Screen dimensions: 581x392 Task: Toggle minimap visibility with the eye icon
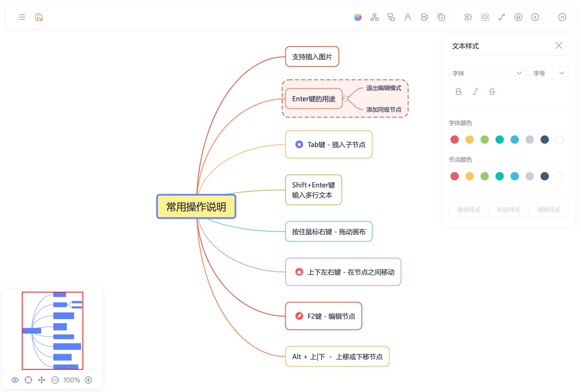[x=15, y=380]
